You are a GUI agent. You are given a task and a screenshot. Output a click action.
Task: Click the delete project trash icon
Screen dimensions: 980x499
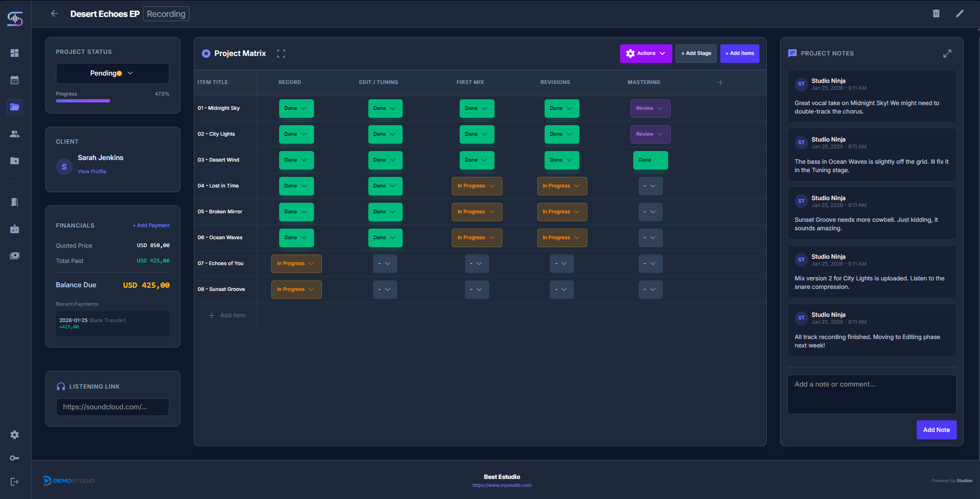937,13
